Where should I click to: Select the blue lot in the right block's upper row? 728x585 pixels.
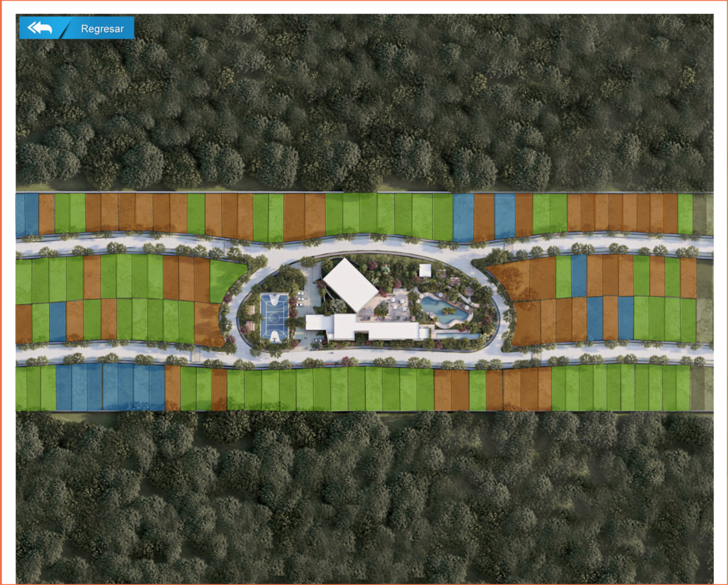pyautogui.click(x=579, y=276)
